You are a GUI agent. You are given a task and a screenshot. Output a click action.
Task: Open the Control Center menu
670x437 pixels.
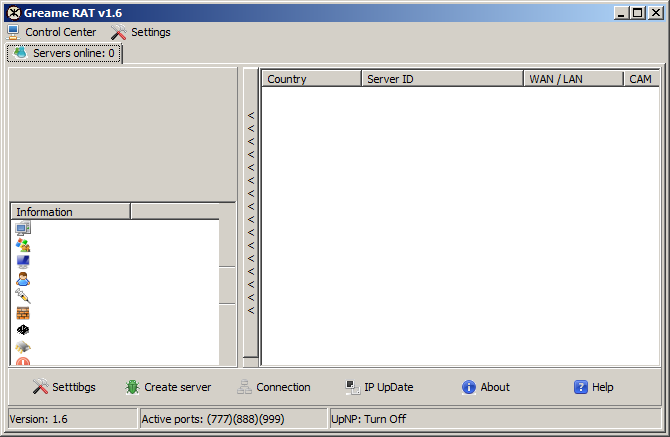tap(52, 32)
